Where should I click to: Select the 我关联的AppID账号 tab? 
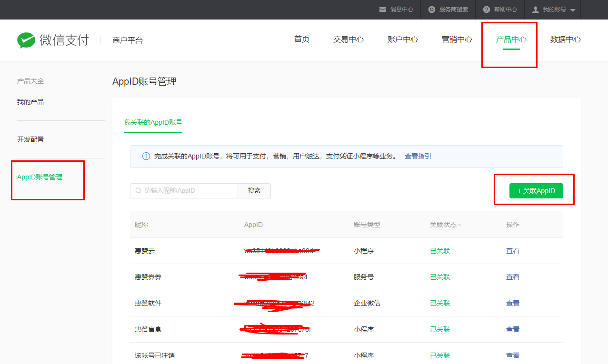[153, 122]
